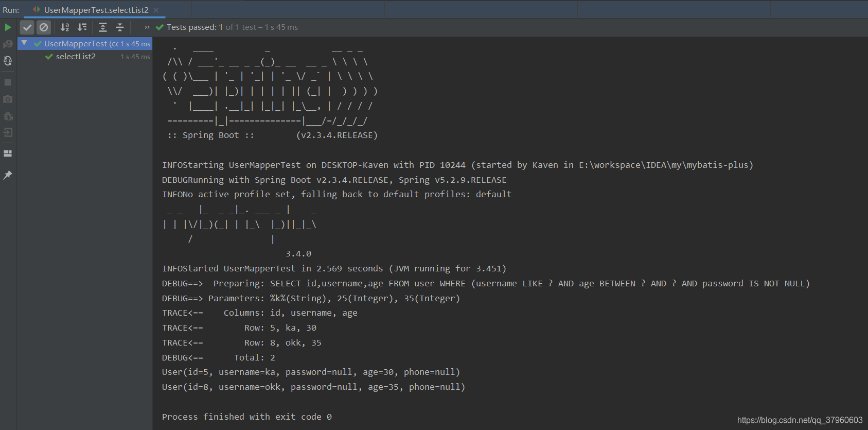
Task: Click the 'INFOStarting UserMapperTest' log line
Action: (457, 165)
